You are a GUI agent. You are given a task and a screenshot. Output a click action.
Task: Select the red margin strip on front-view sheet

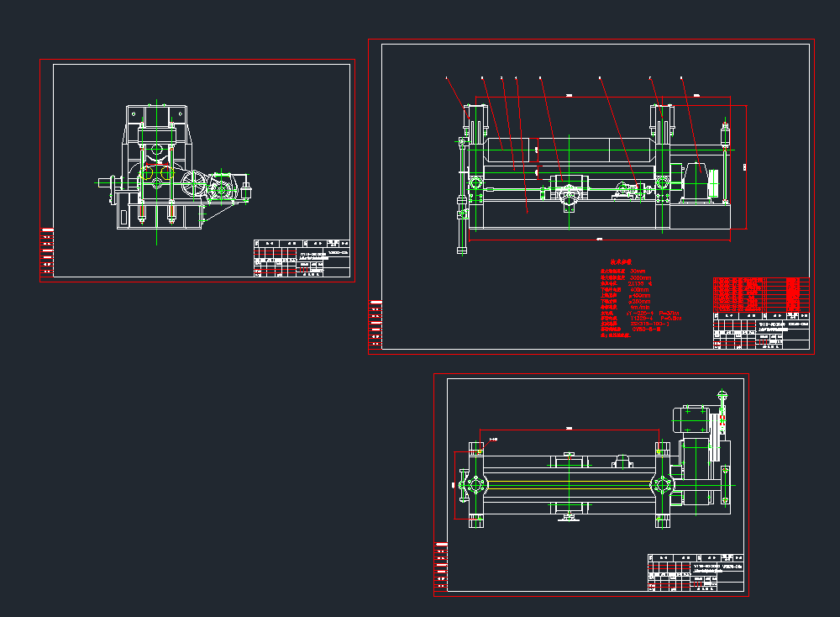coord(375,324)
